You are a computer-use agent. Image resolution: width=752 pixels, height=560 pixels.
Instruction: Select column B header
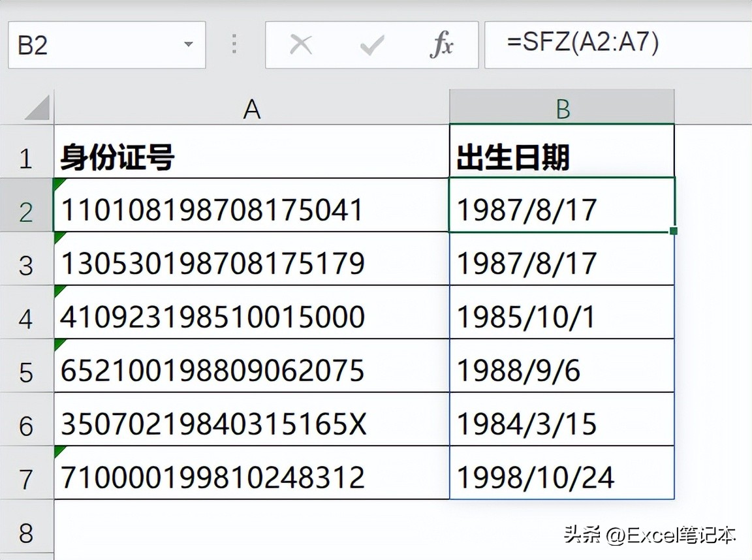pos(562,108)
